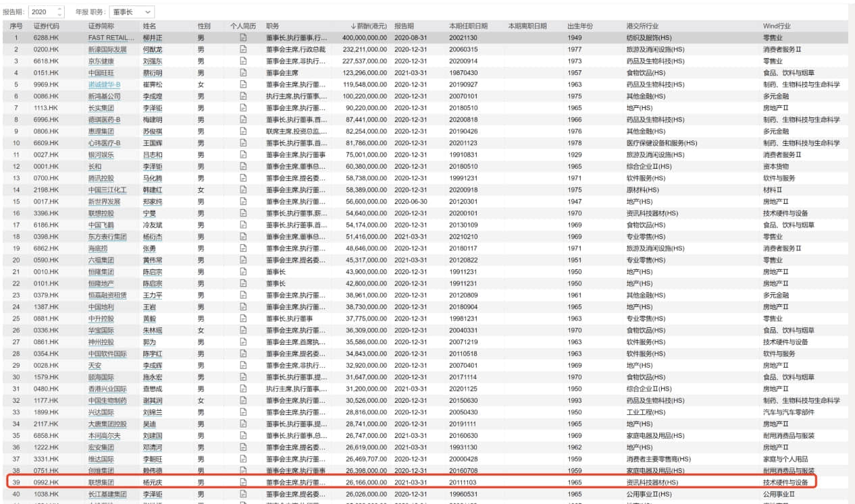Select salary value 26,166,000.00
The width and height of the screenshot is (855, 504).
(367, 482)
